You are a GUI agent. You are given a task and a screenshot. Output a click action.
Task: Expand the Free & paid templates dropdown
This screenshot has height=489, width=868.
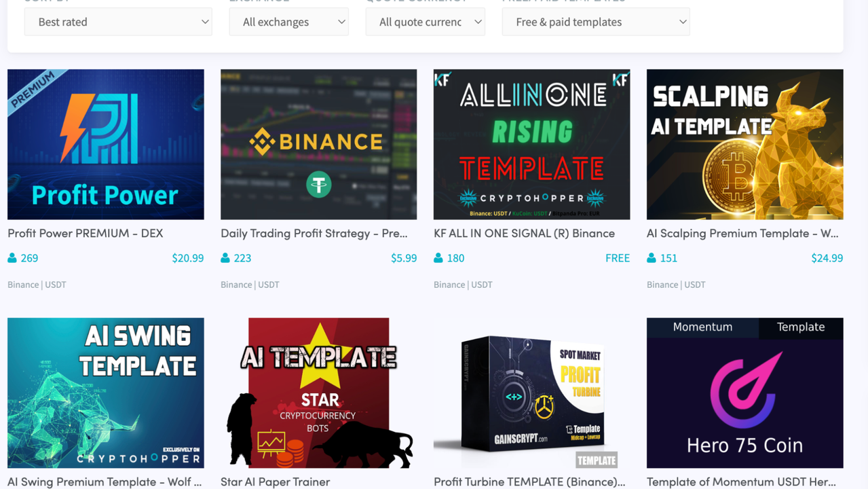point(596,22)
